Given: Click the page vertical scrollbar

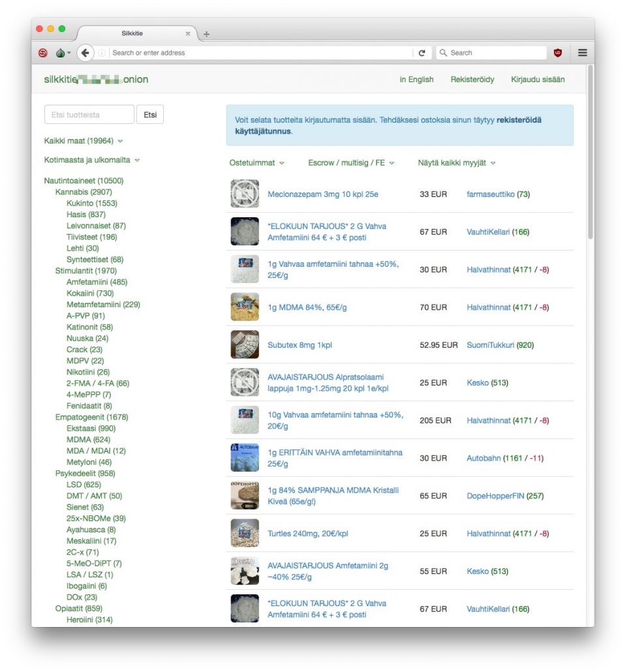Looking at the screenshot, I should pos(590,152).
